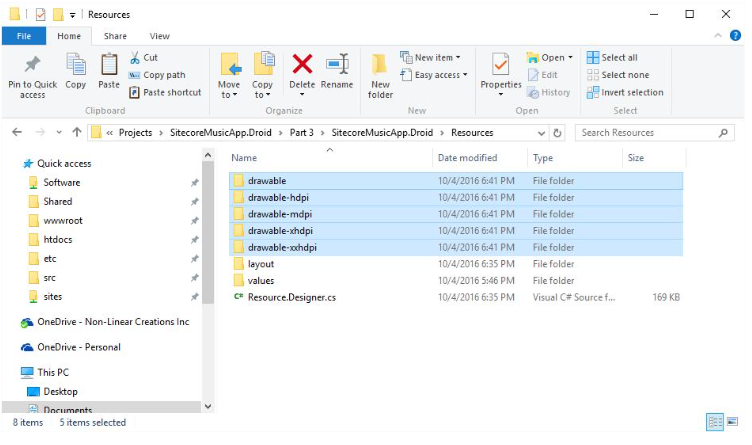Switch to large icons view in status bar

coord(733,422)
